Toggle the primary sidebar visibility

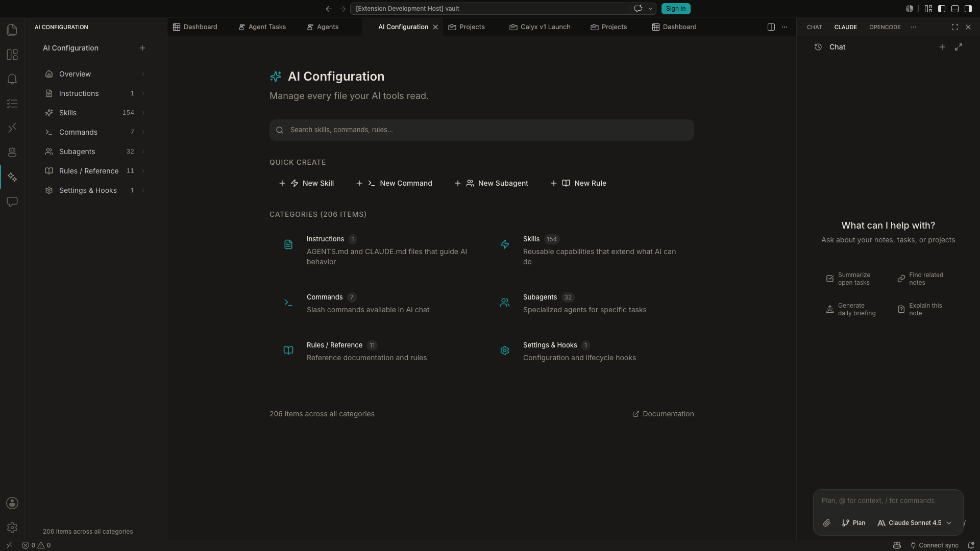point(942,9)
